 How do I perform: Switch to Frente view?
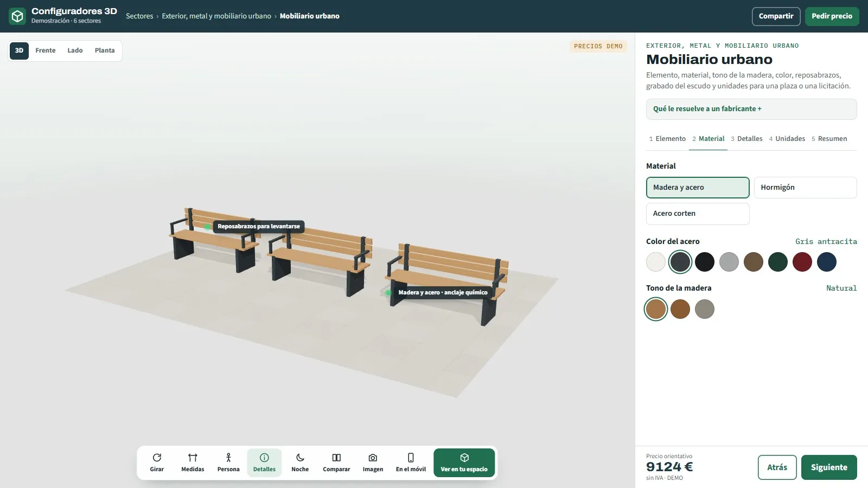(x=46, y=50)
